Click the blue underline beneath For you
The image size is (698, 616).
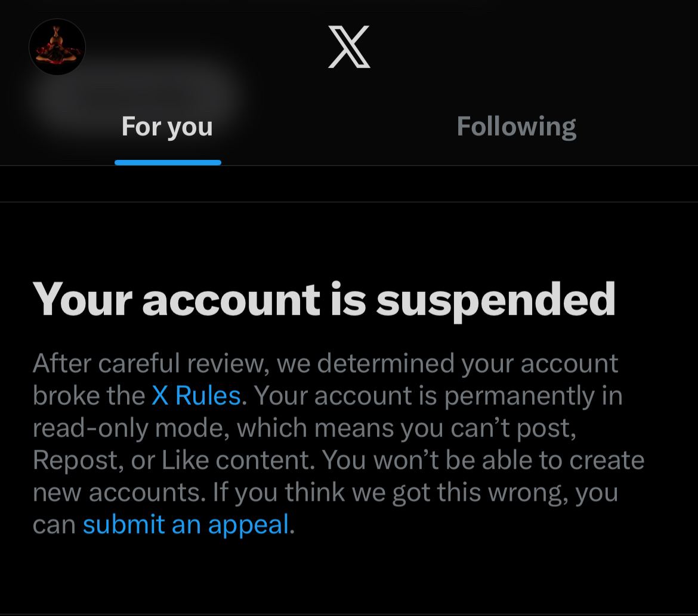(168, 162)
